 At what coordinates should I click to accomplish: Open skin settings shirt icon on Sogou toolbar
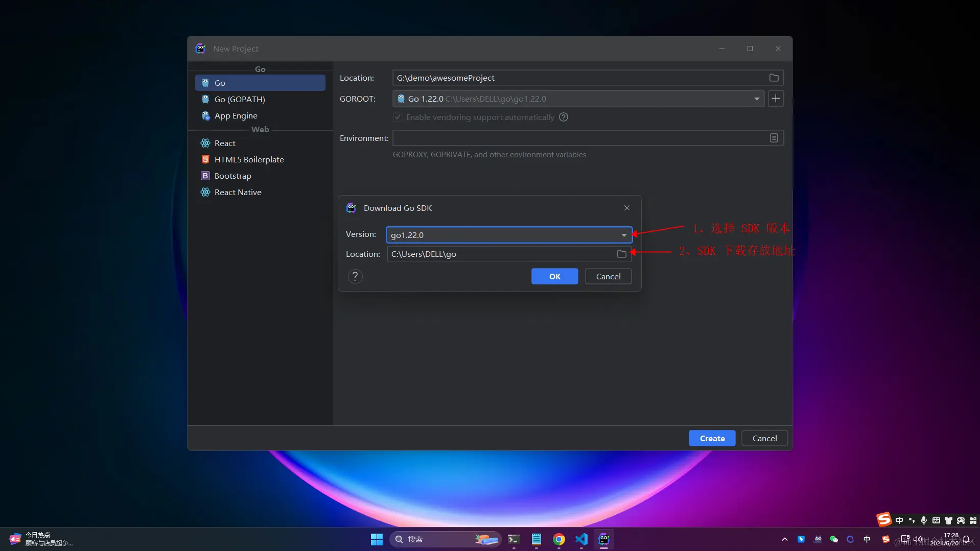tap(948, 520)
